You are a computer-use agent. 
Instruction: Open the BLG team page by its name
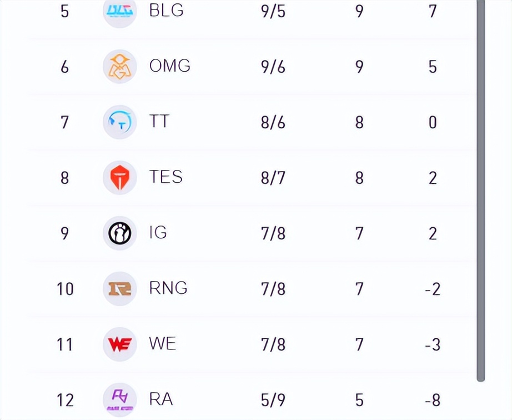coord(167,10)
